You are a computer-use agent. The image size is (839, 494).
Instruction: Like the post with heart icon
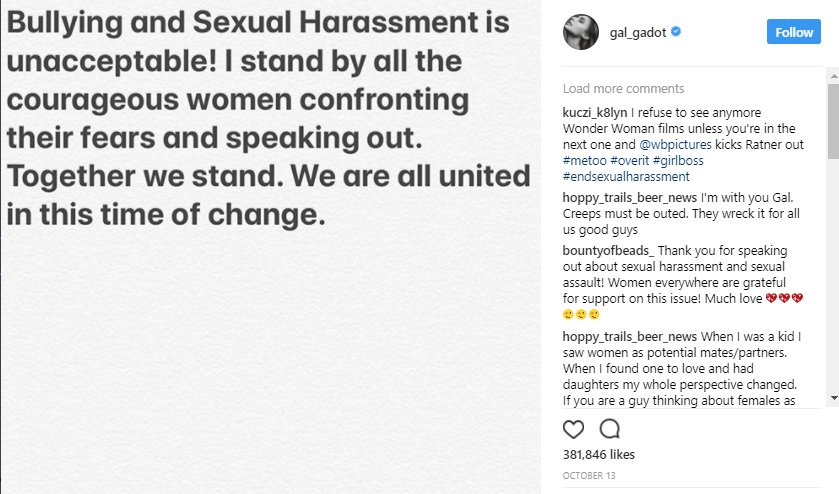573,430
